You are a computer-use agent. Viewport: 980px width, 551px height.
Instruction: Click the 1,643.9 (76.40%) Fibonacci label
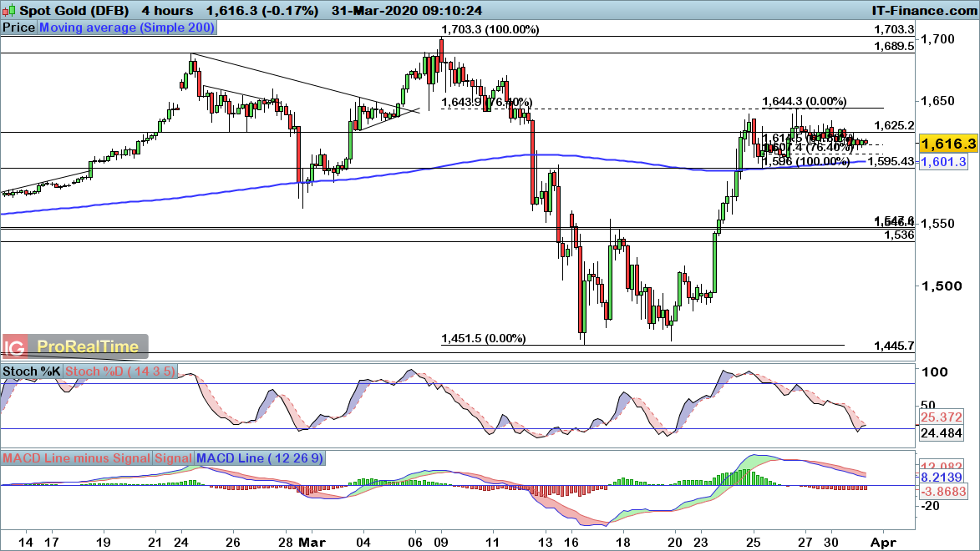[x=487, y=103]
